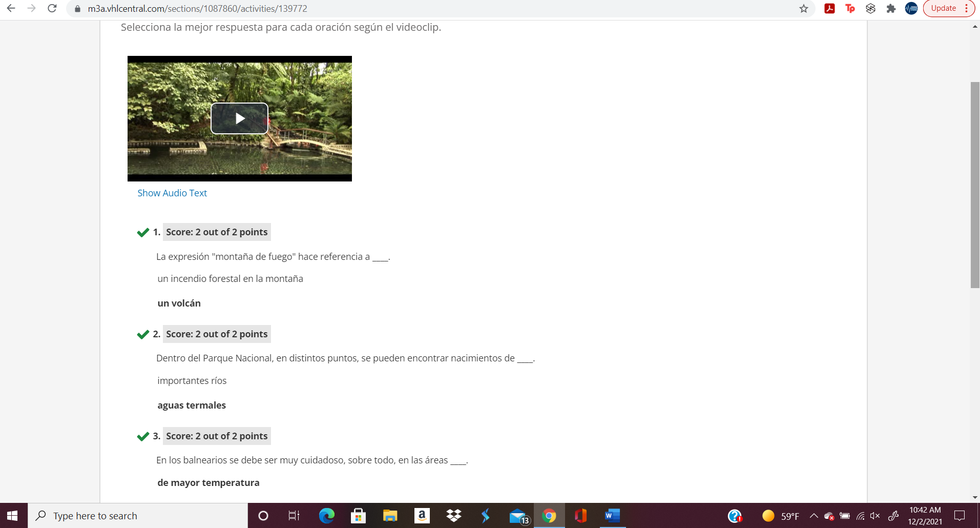Screen dimensions: 980x528
Task: Click the scrollbar down arrow
Action: coord(975,497)
